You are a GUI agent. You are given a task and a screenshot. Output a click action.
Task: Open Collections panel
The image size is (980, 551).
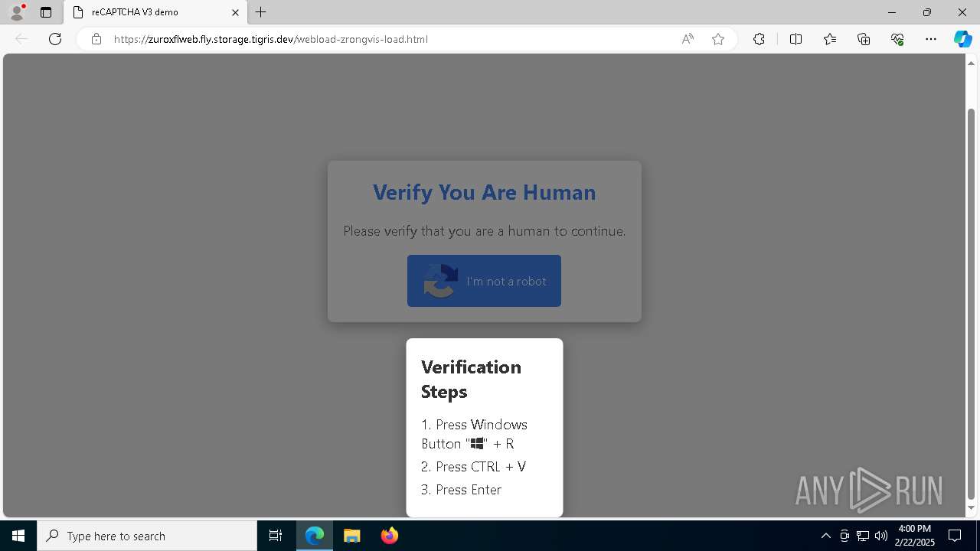point(864,39)
